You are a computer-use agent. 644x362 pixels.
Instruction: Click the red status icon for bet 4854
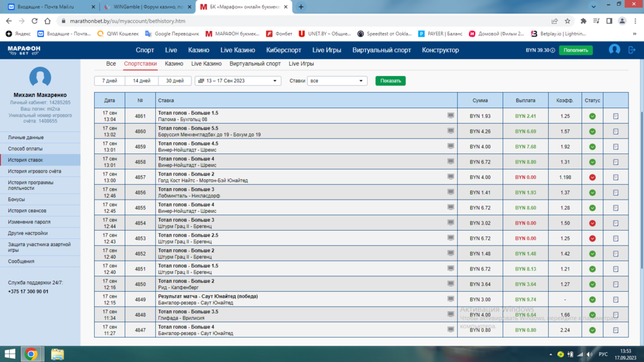tap(592, 223)
